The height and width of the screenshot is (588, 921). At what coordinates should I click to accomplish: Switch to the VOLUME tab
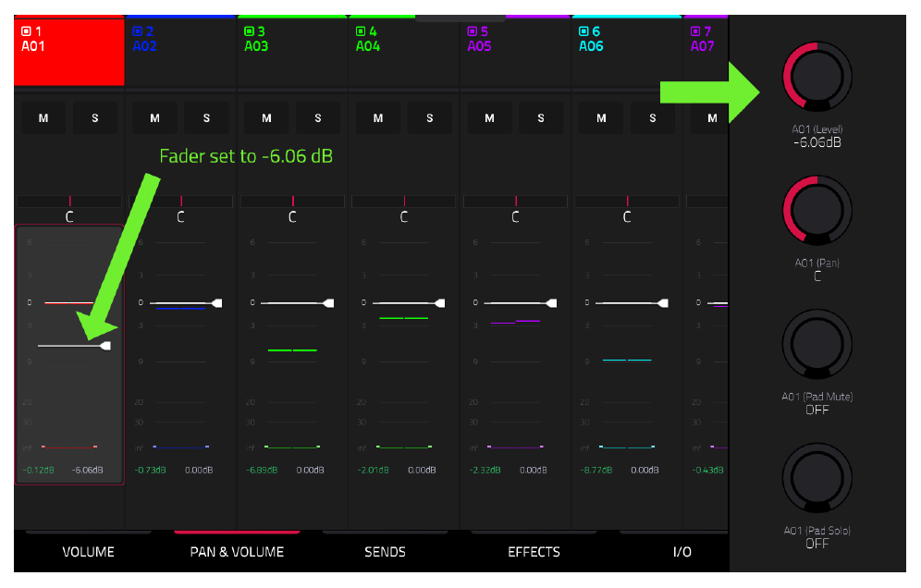tap(89, 552)
